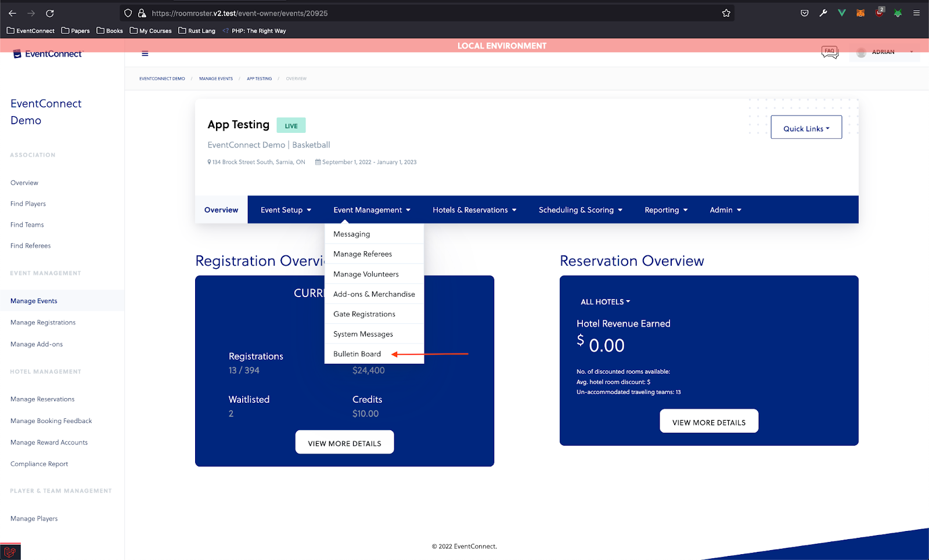This screenshot has height=560, width=929.
Task: Open the EventConnect bookmarks folder
Action: (x=31, y=31)
